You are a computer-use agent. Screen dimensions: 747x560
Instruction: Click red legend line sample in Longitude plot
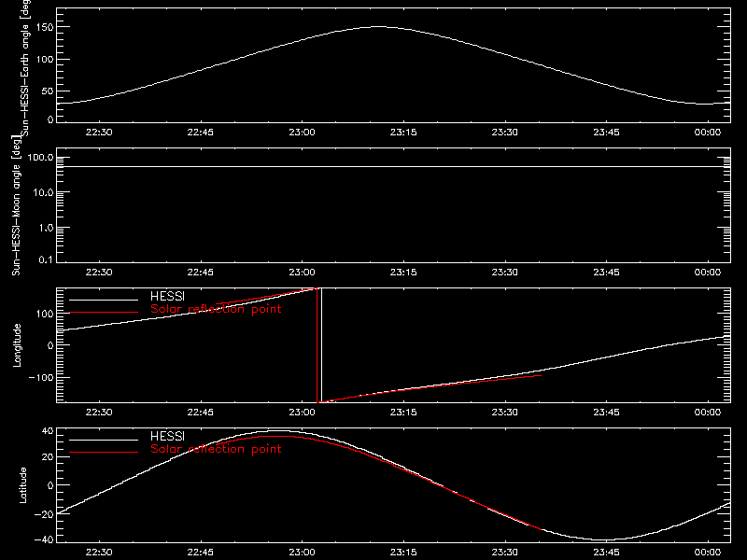(x=104, y=313)
